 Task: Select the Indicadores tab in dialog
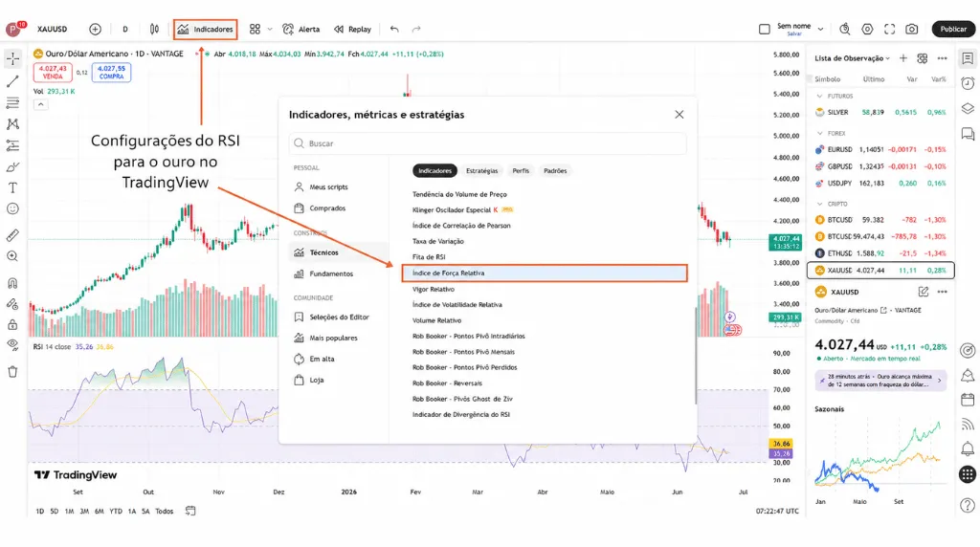435,170
